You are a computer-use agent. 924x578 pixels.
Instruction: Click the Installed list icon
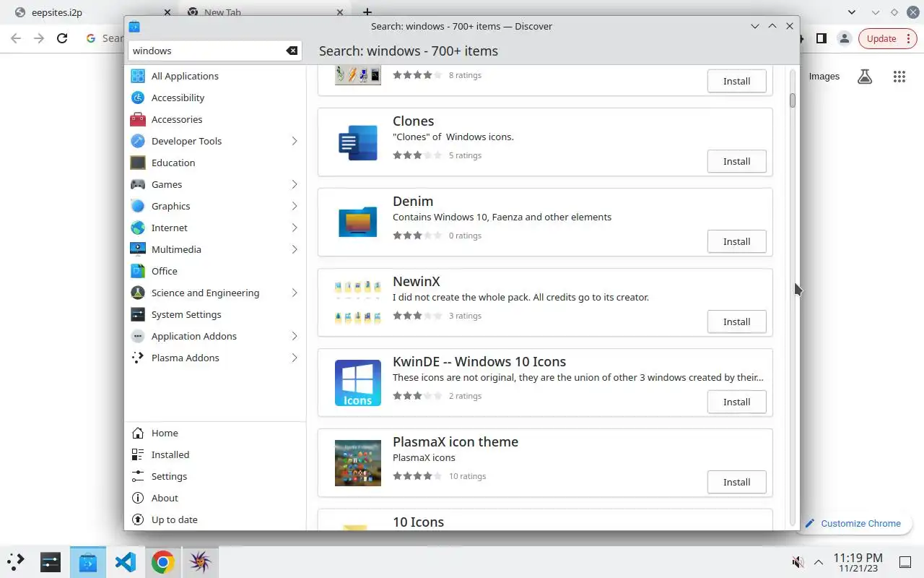coord(138,454)
